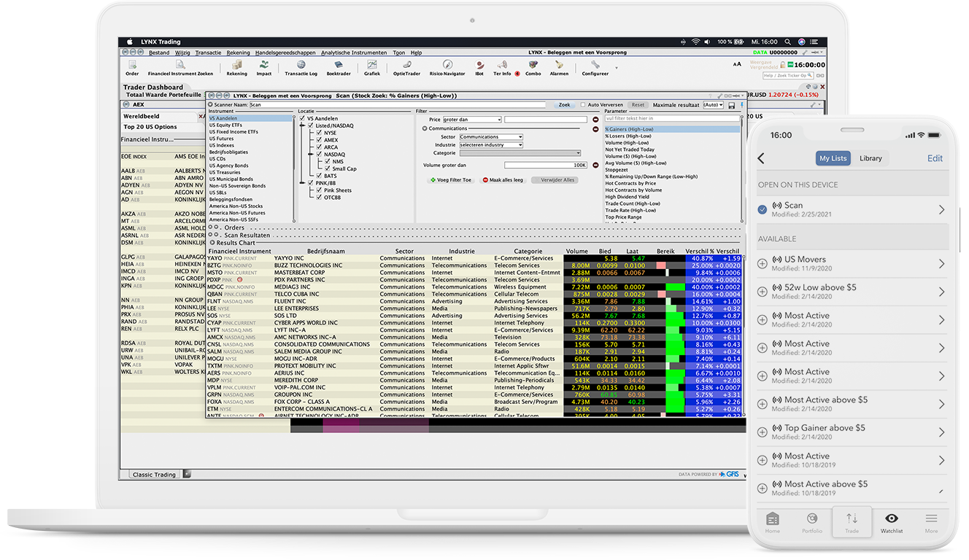Open the Transactie menu
The width and height of the screenshot is (969, 560).
pos(208,53)
